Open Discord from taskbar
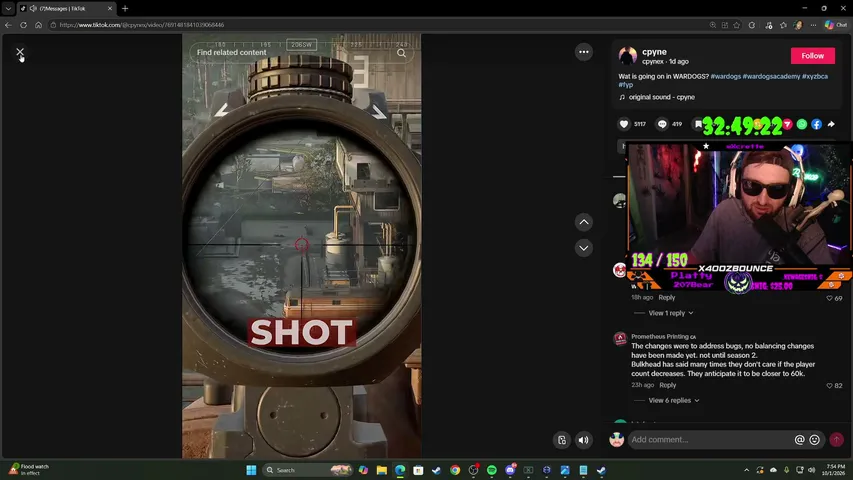853x480 pixels. [510, 470]
